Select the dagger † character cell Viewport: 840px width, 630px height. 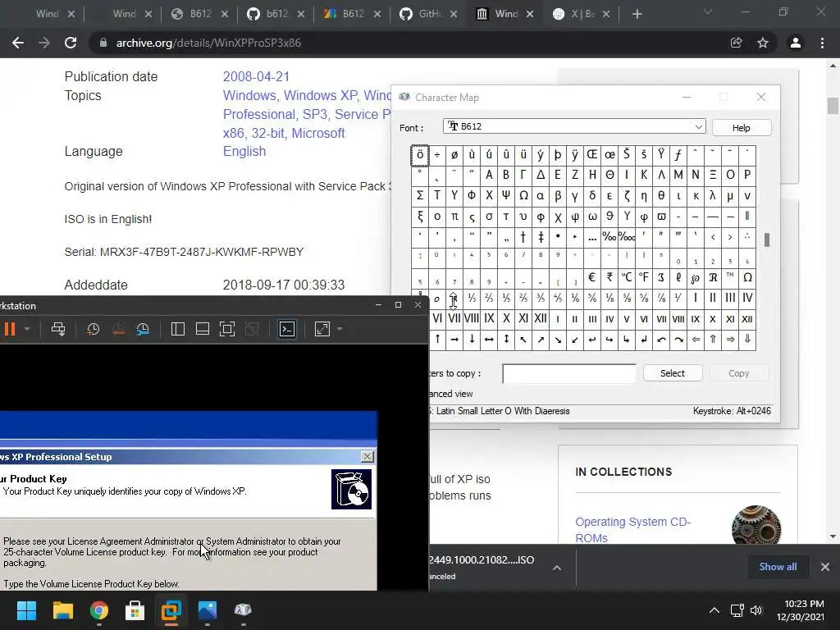coord(523,237)
